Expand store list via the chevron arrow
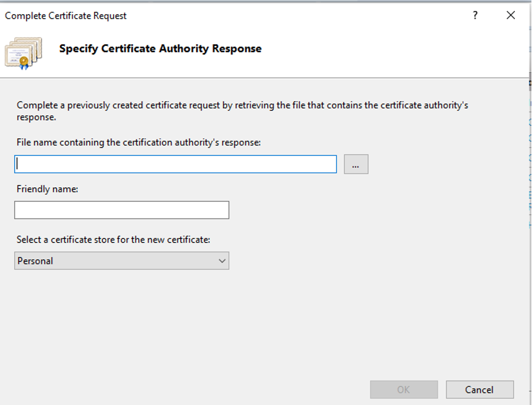Image resolution: width=532 pixels, height=405 pixels. (x=222, y=261)
